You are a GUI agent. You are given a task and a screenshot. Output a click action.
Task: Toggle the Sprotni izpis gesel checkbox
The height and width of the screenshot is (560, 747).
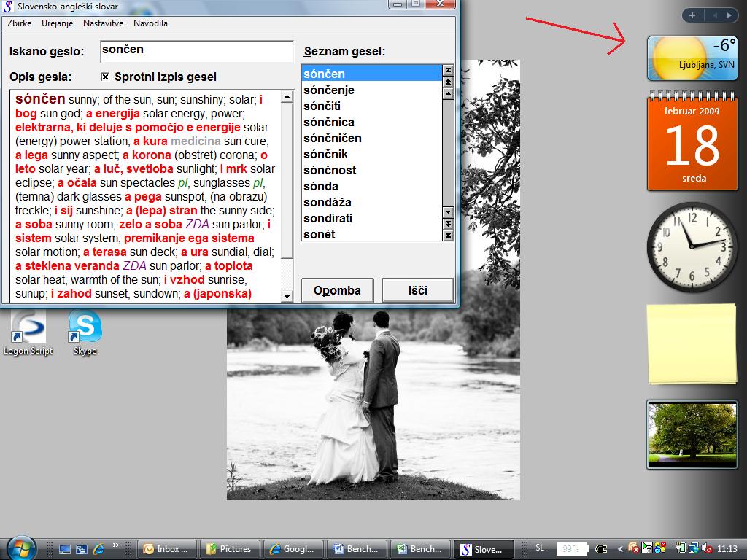[x=105, y=77]
